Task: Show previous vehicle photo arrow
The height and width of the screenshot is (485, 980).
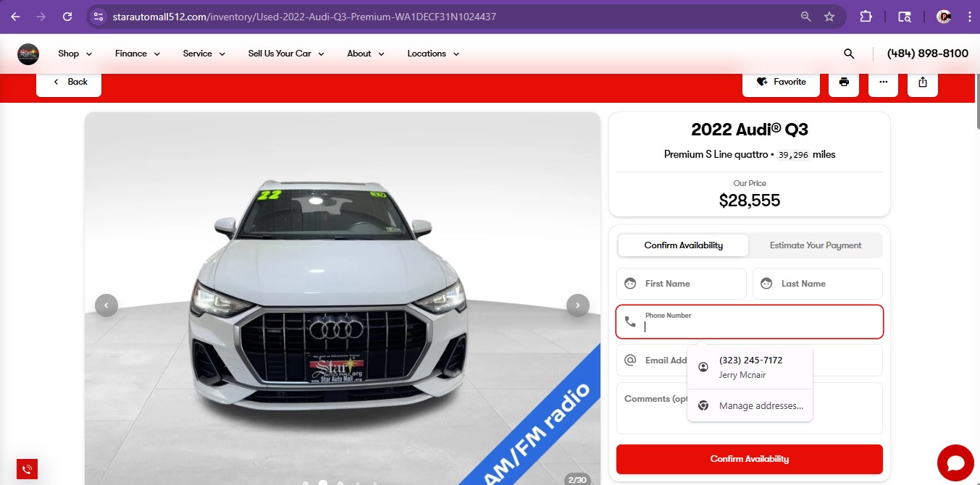Action: point(106,305)
